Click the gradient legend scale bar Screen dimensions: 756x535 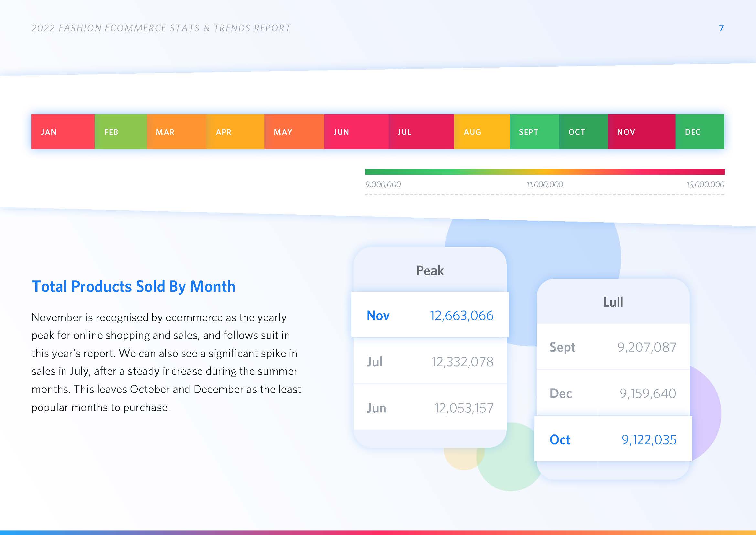[545, 172]
